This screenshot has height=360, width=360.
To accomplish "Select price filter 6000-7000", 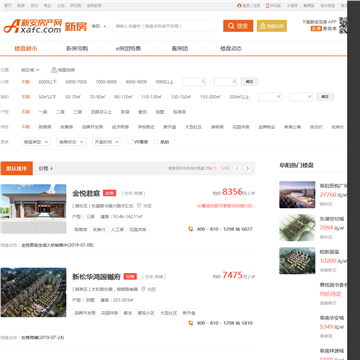I will (x=76, y=82).
